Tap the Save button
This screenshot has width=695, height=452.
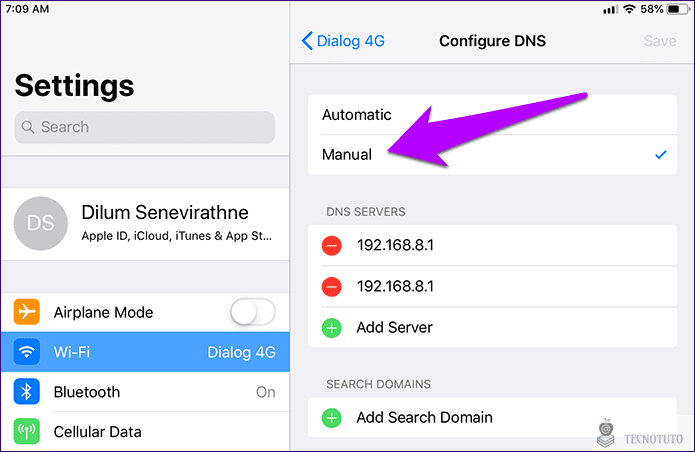[660, 41]
